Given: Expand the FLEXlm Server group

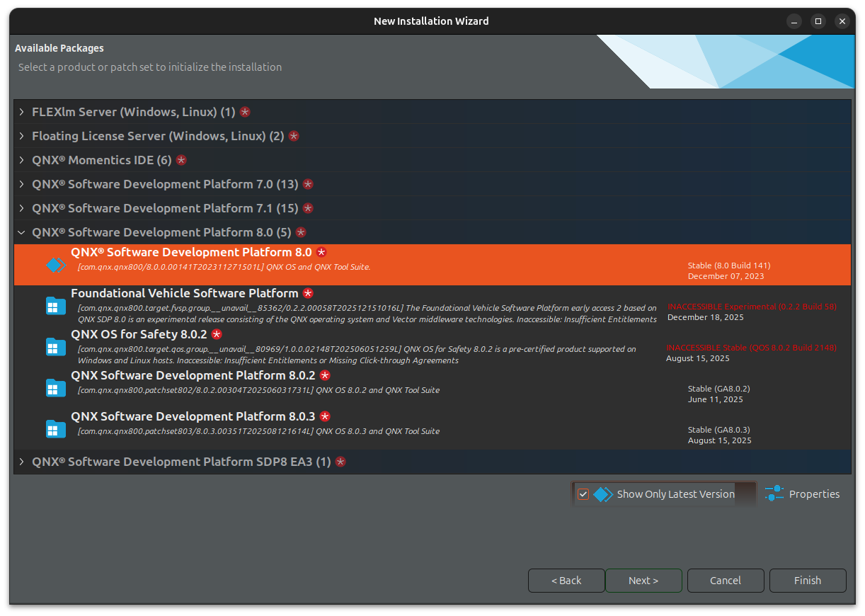Looking at the screenshot, I should pos(22,112).
